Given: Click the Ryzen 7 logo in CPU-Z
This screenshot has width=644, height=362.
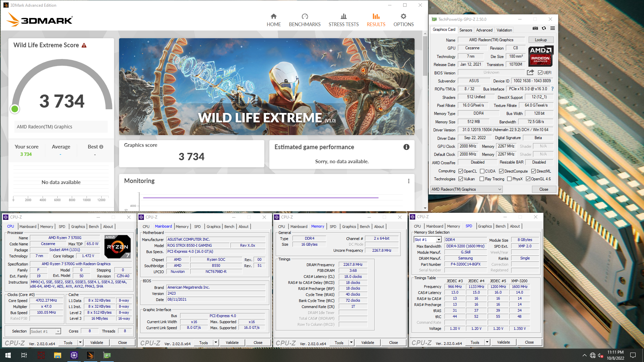Looking at the screenshot, I should (117, 247).
